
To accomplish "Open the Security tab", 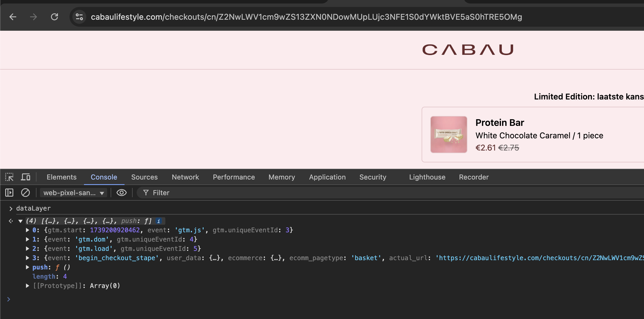I will point(373,177).
